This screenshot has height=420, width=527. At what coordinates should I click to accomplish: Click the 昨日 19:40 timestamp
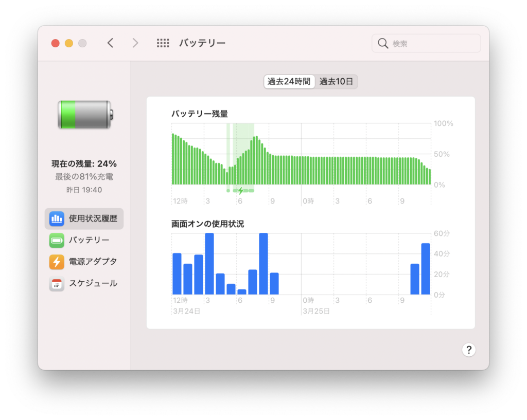[84, 190]
